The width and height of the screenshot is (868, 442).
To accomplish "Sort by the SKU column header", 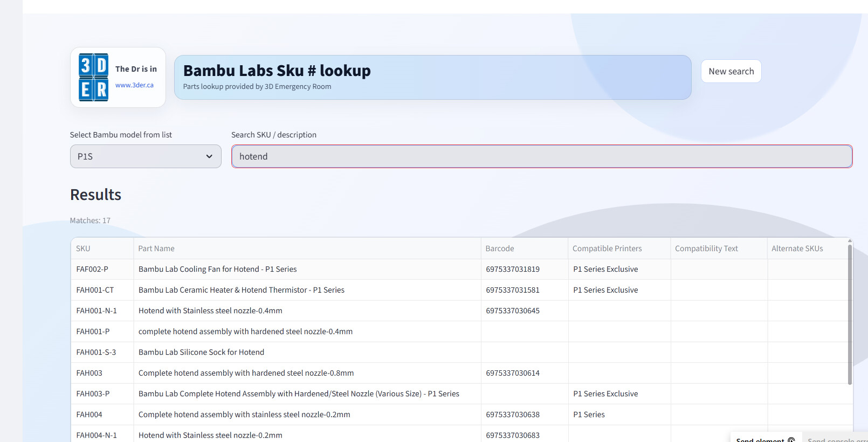I will point(84,248).
